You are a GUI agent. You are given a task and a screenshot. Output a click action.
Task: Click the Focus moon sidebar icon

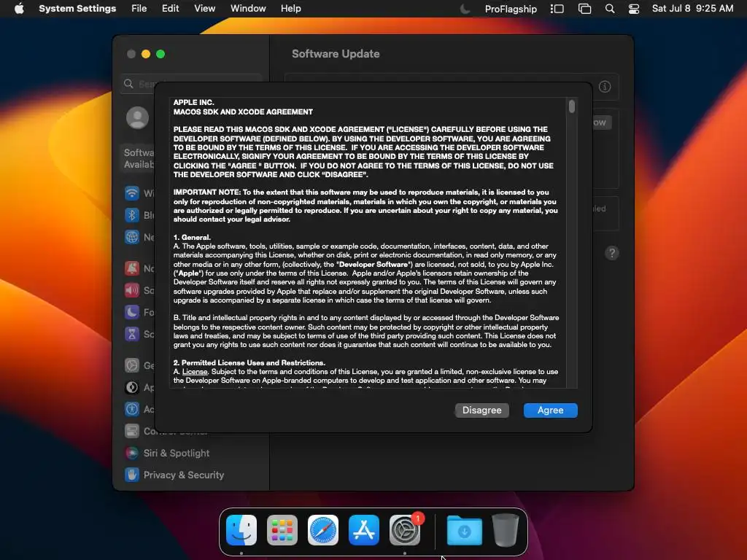tap(132, 312)
